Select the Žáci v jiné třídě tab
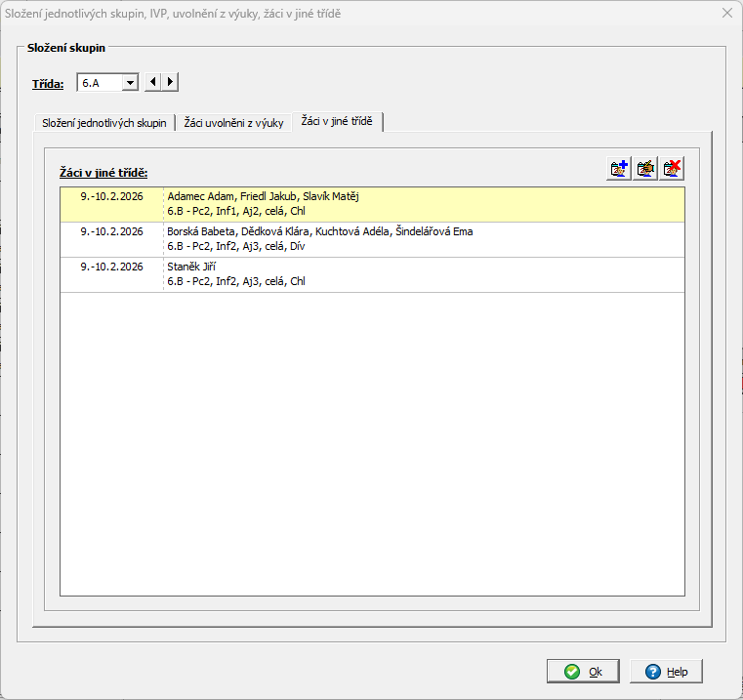 (338, 122)
